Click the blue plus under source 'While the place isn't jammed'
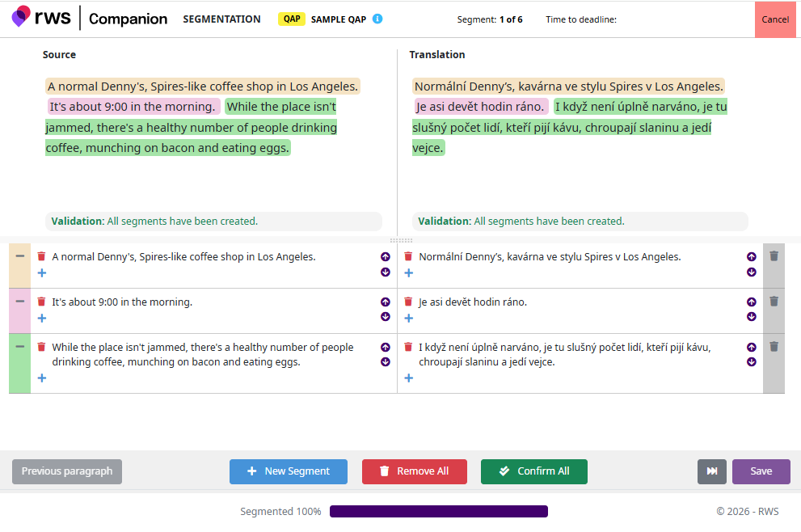 (42, 378)
